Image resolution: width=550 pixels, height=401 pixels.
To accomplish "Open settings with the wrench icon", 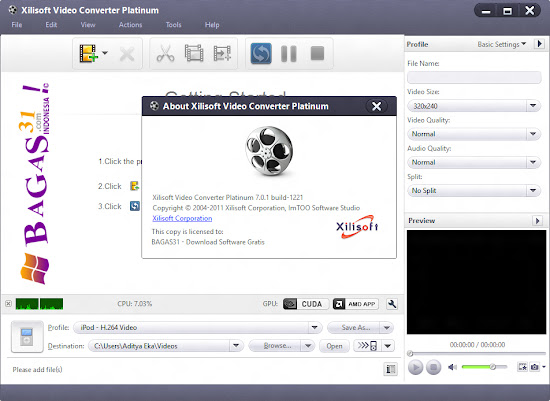I will (392, 304).
